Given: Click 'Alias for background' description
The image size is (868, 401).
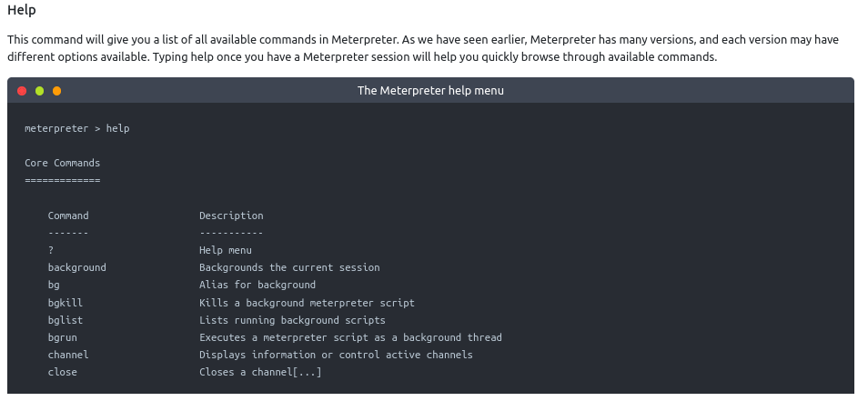Looking at the screenshot, I should click(257, 285).
